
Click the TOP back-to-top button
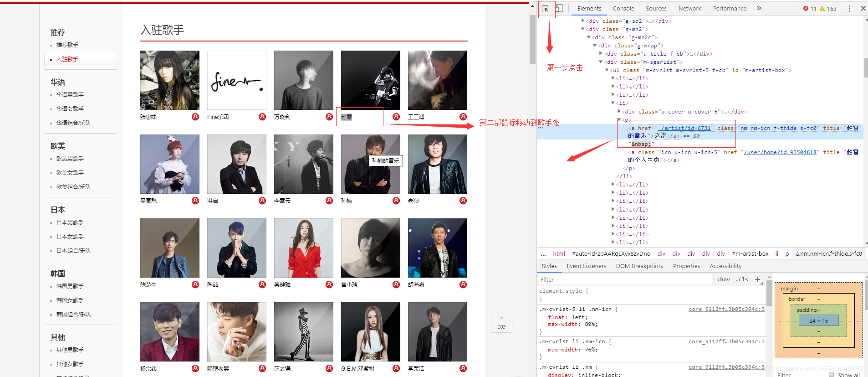click(x=501, y=323)
